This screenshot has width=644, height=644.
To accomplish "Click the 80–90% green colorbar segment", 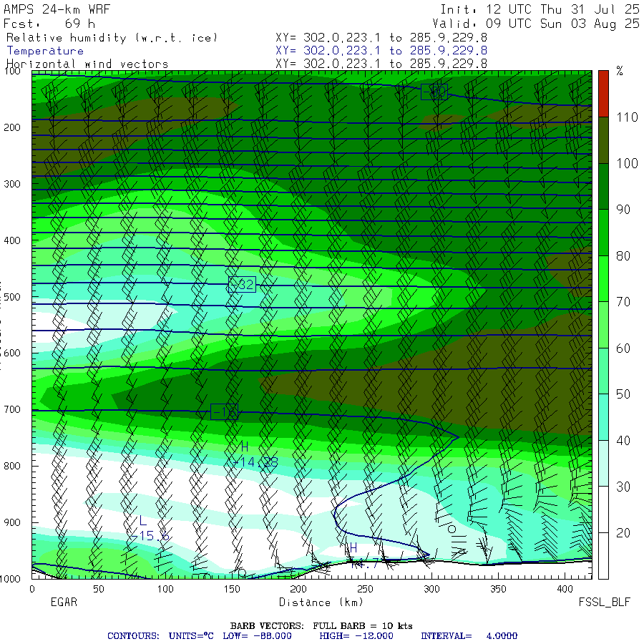I will (x=603, y=233).
